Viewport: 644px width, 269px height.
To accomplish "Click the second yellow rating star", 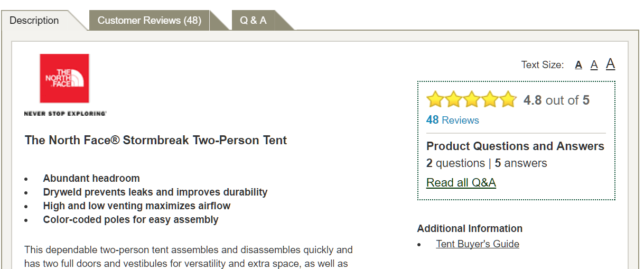I will pos(453,99).
